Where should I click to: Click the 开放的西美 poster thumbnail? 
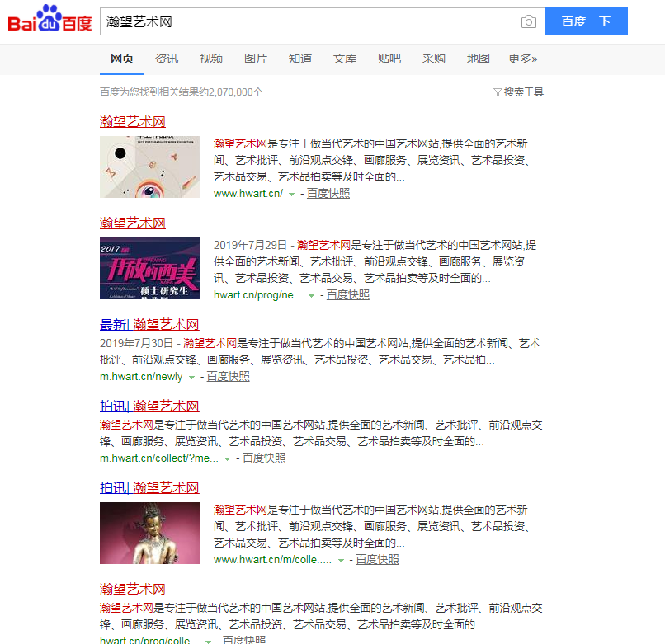pos(149,268)
